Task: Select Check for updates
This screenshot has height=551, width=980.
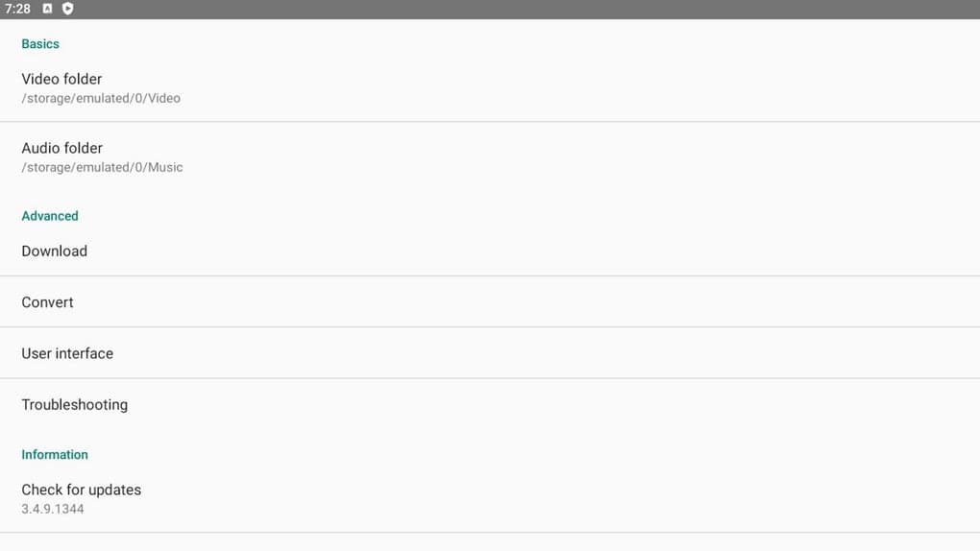Action: [490, 498]
